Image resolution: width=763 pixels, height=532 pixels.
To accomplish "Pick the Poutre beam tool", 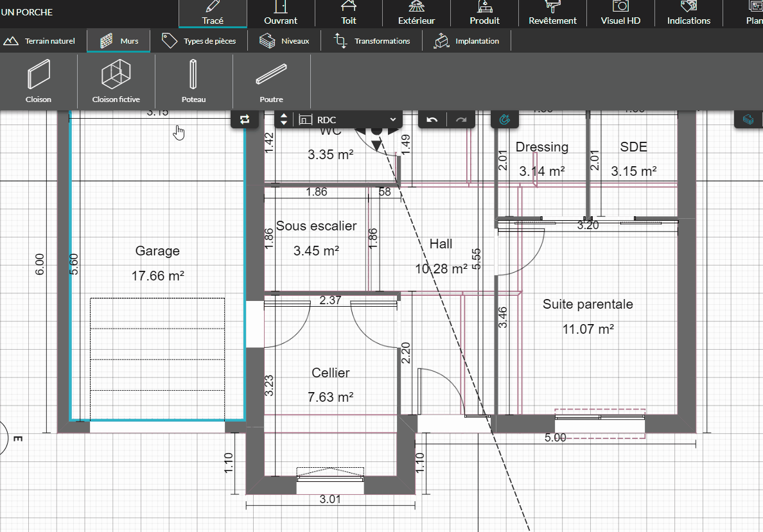I will [x=271, y=81].
